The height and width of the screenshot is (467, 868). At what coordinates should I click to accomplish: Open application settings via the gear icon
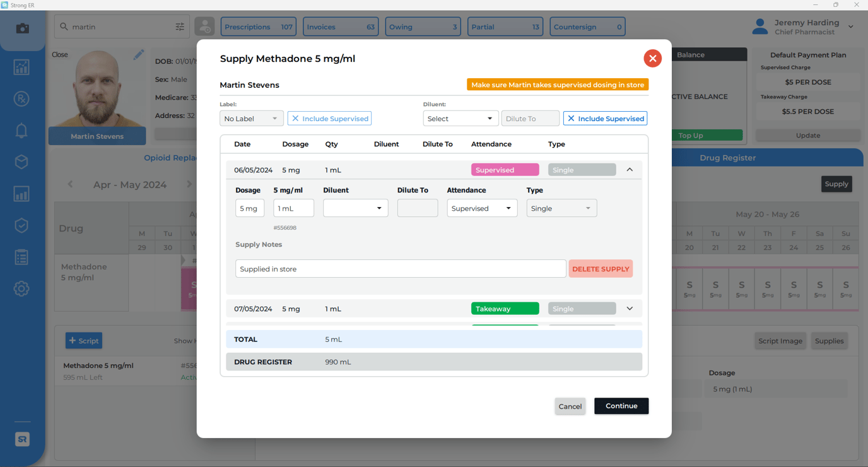tap(21, 288)
